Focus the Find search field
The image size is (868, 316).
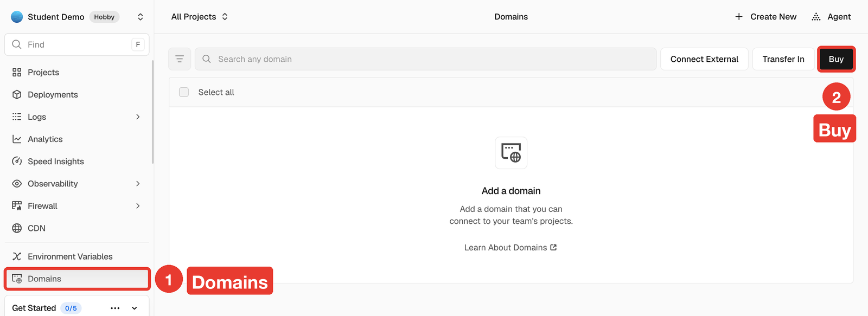[x=76, y=44]
